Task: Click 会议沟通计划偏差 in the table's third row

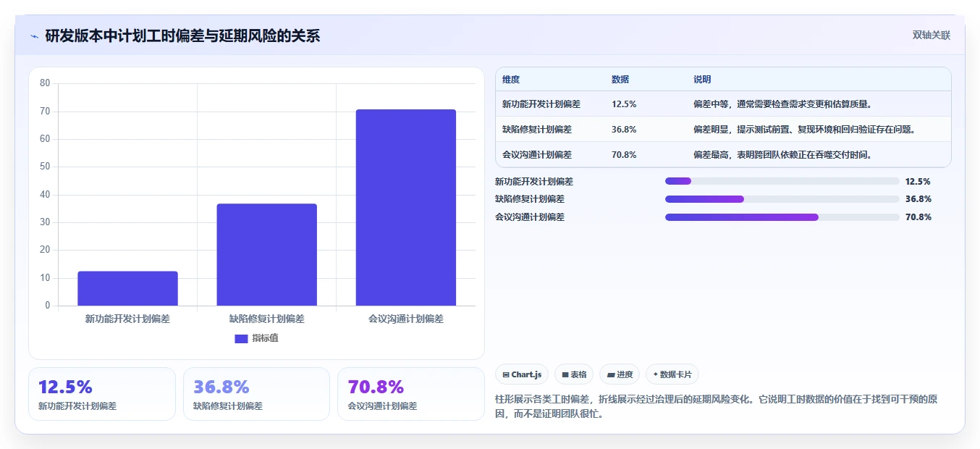Action: tap(537, 155)
